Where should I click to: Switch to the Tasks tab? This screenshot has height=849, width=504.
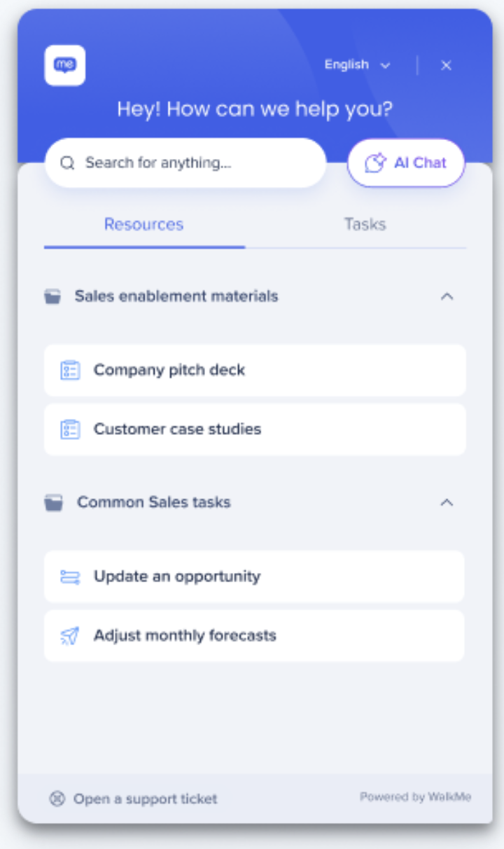coord(365,224)
